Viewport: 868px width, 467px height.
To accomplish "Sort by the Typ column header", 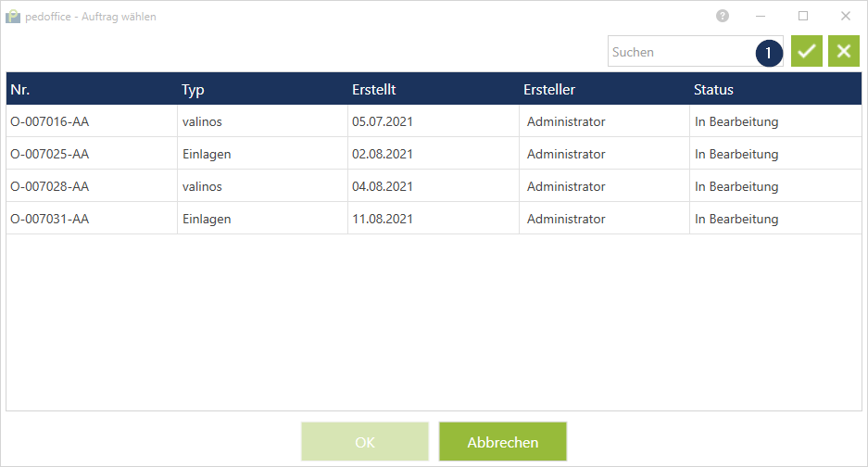I will pyautogui.click(x=193, y=90).
